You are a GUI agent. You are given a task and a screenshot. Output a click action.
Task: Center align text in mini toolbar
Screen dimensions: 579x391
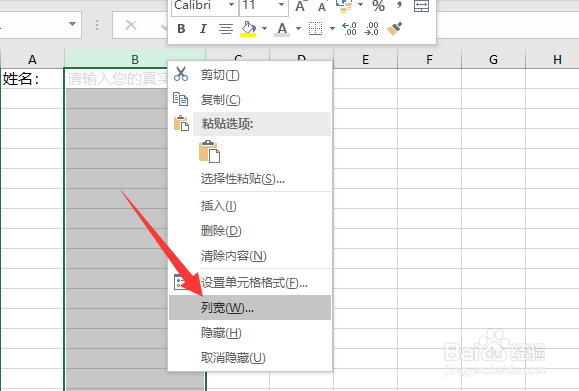coord(226,28)
